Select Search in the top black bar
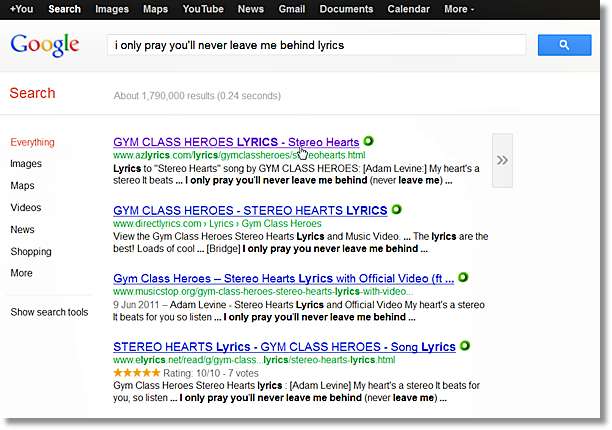Image resolution: width=612 pixels, height=430 pixels. tap(64, 9)
